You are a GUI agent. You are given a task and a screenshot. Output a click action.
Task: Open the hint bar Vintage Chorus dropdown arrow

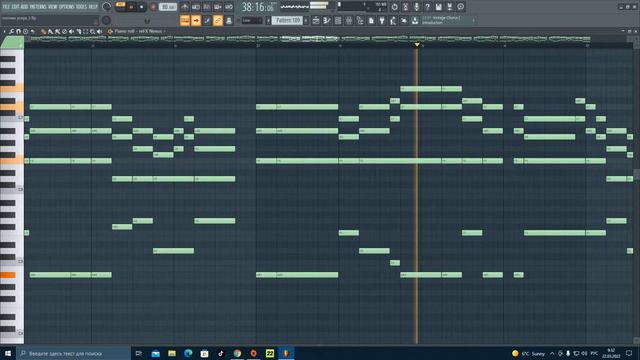click(x=473, y=20)
